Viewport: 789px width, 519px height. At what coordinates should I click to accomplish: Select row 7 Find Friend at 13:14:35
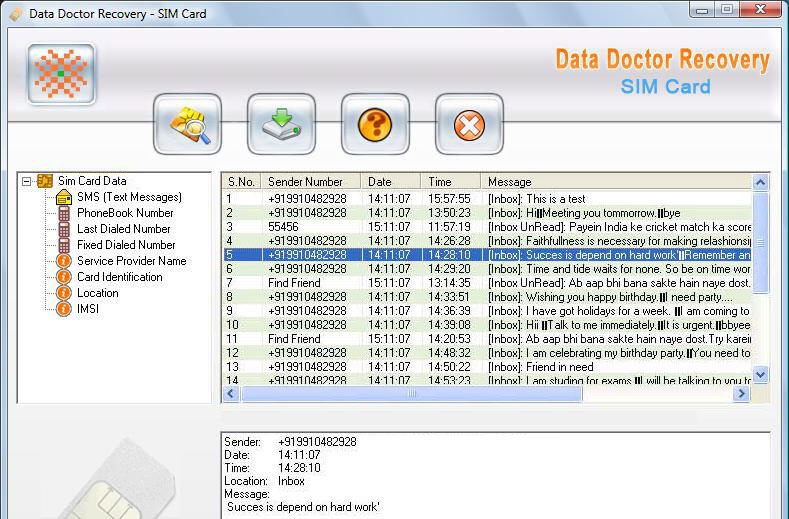point(487,283)
